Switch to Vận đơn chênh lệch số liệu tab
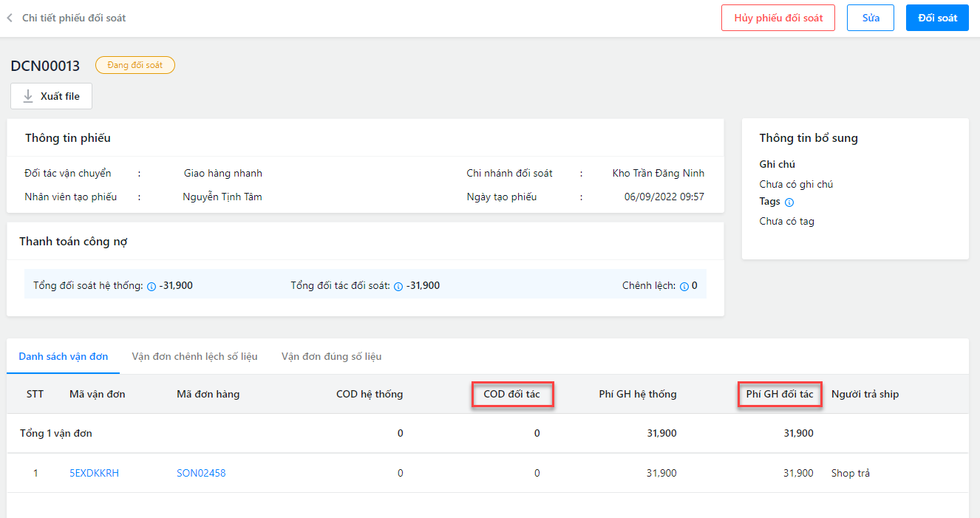980x518 pixels. pos(194,356)
